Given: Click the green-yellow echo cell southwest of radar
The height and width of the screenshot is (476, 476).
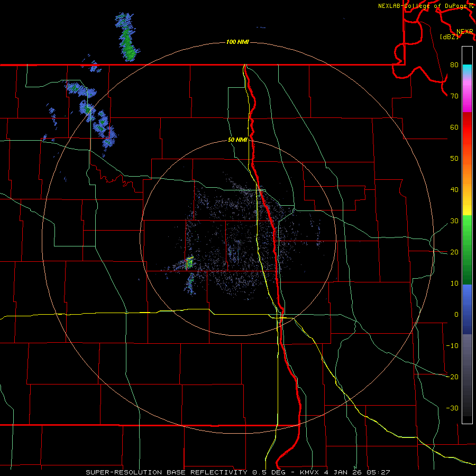Looking at the screenshot, I should (x=189, y=262).
